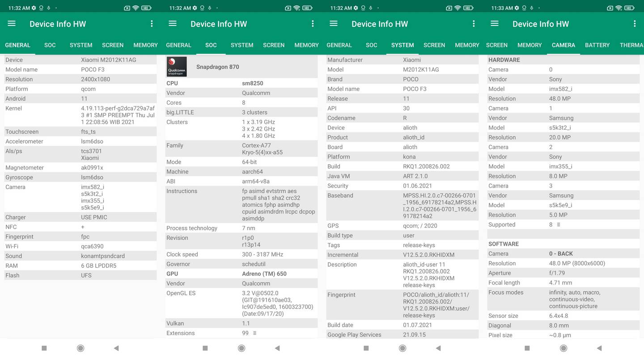Click the Sound value konamtpsndcard
Image resolution: width=644 pixels, height=358 pixels.
(x=103, y=256)
